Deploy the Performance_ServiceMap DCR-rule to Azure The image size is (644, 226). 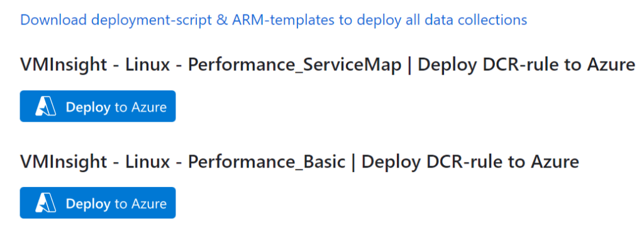point(97,106)
